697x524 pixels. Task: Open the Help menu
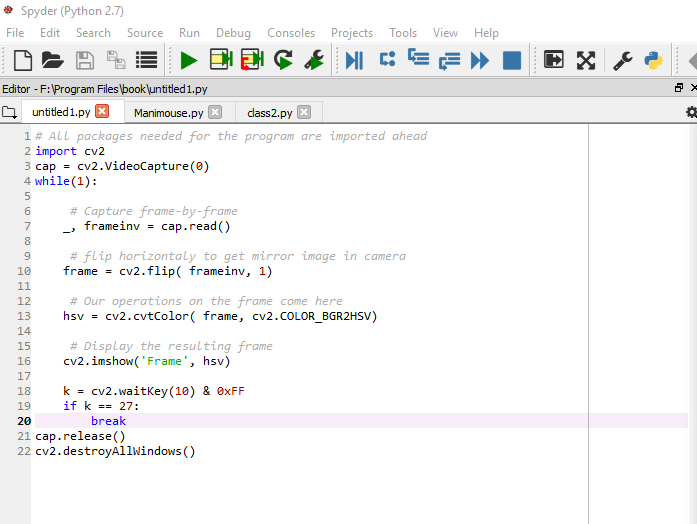coord(486,33)
